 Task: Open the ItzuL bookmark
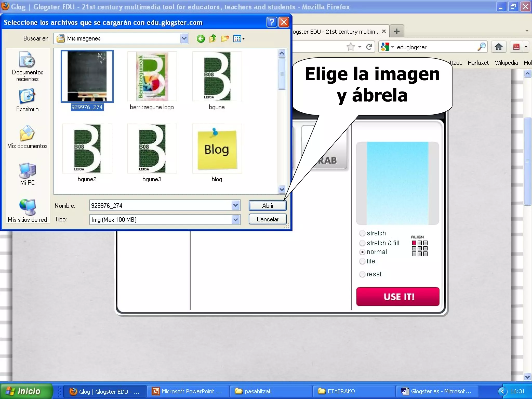coord(456,63)
